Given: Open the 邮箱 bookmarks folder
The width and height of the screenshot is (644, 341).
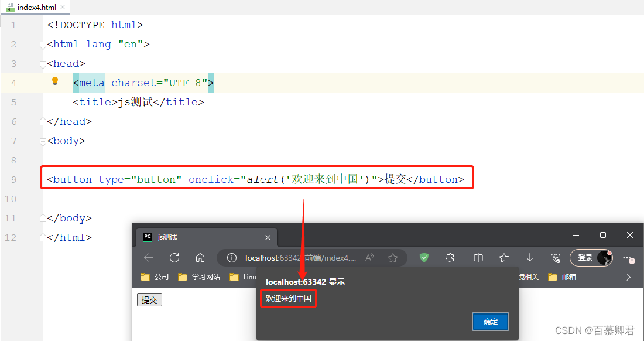Looking at the screenshot, I should 562,277.
